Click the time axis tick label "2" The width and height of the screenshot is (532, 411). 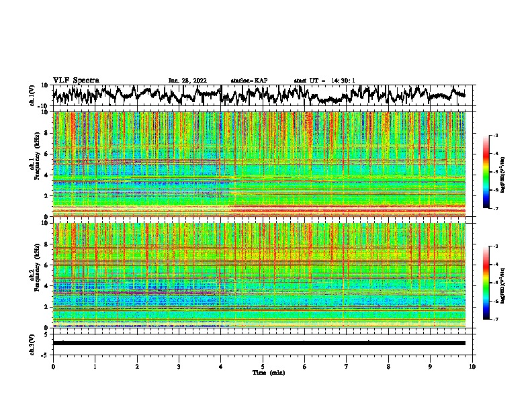click(x=137, y=367)
